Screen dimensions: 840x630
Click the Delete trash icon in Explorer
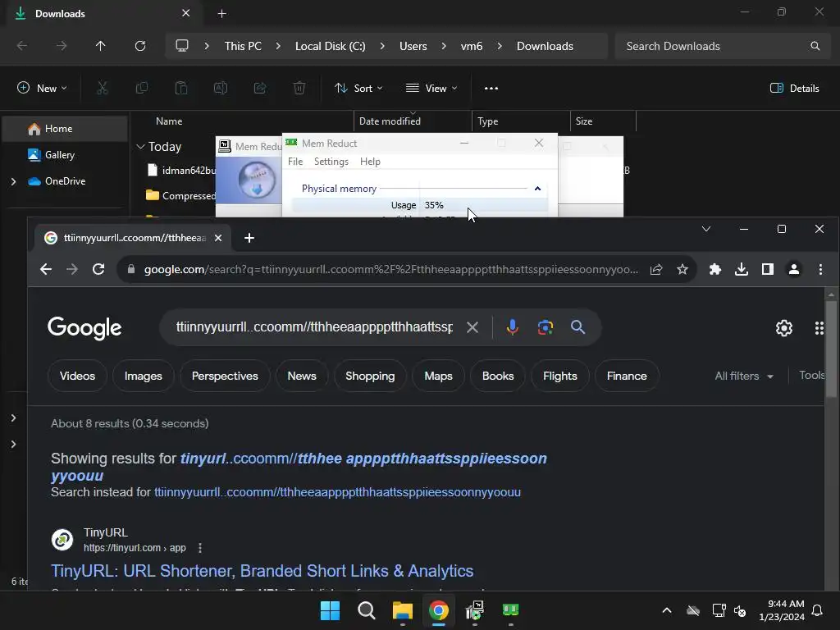299,88
